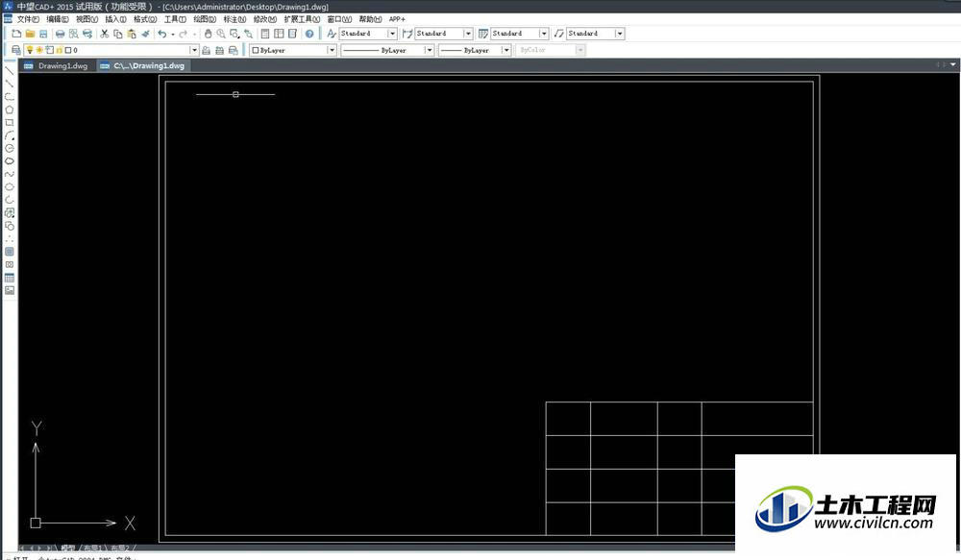
Task: Select the Circle draw tool
Action: tap(10, 148)
